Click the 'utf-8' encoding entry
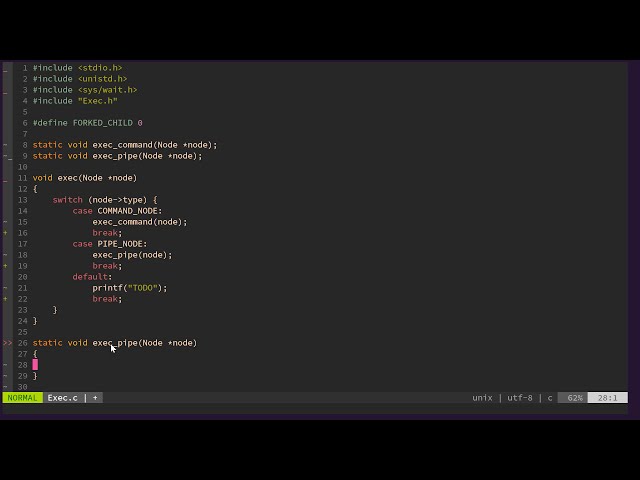 520,398
